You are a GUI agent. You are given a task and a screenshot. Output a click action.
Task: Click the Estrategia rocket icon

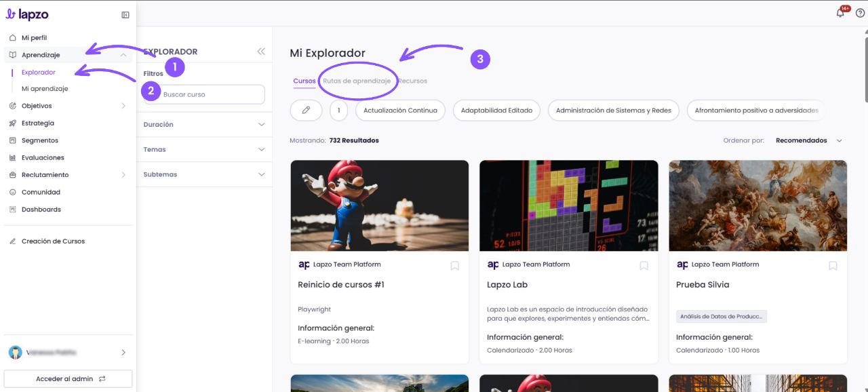pyautogui.click(x=13, y=123)
